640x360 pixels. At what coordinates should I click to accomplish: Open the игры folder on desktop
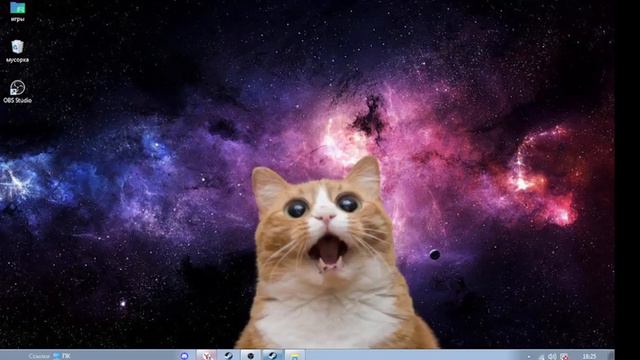pyautogui.click(x=18, y=10)
